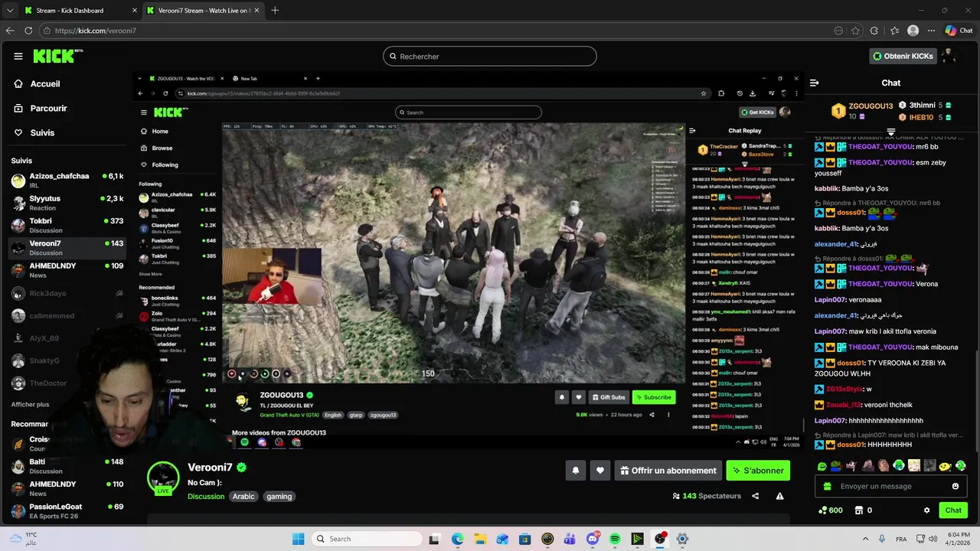The image size is (980, 551).
Task: Open ZGOUGOU13 top gifter entry
Action: pyautogui.click(x=863, y=111)
